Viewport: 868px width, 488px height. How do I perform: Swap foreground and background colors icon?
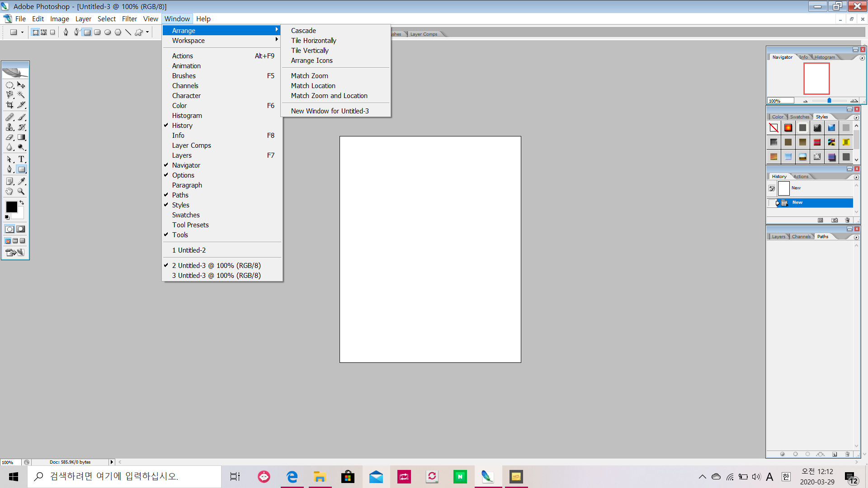(x=22, y=202)
